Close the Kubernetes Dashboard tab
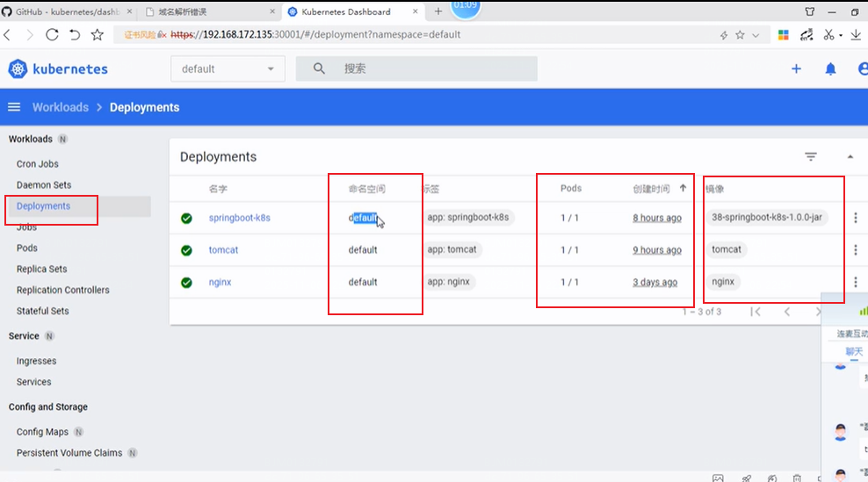This screenshot has height=482, width=868. pyautogui.click(x=416, y=11)
